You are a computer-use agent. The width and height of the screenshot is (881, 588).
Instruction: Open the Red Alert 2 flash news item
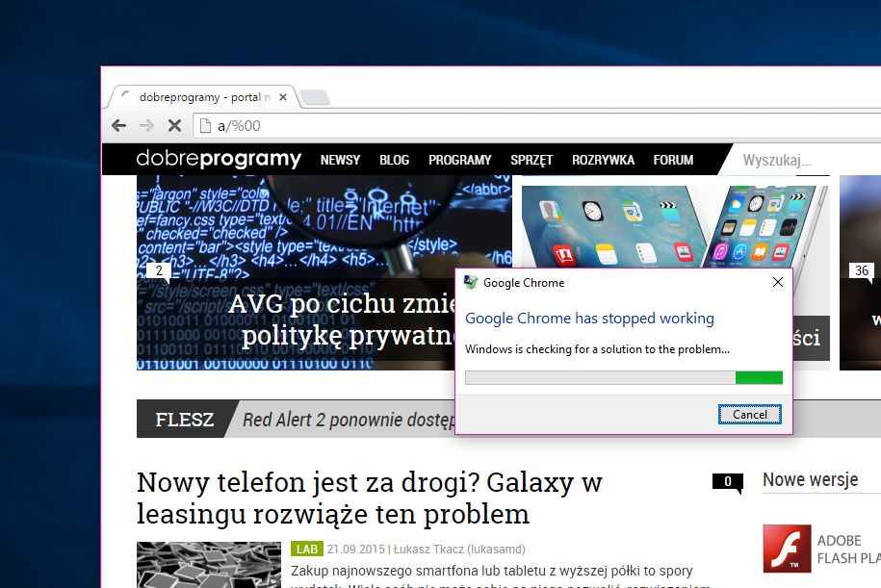tap(349, 420)
